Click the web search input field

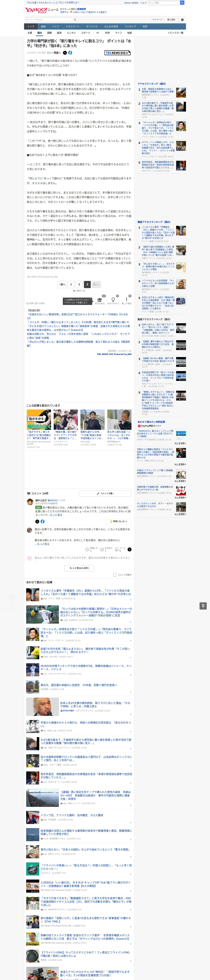pyautogui.click(x=164, y=3)
